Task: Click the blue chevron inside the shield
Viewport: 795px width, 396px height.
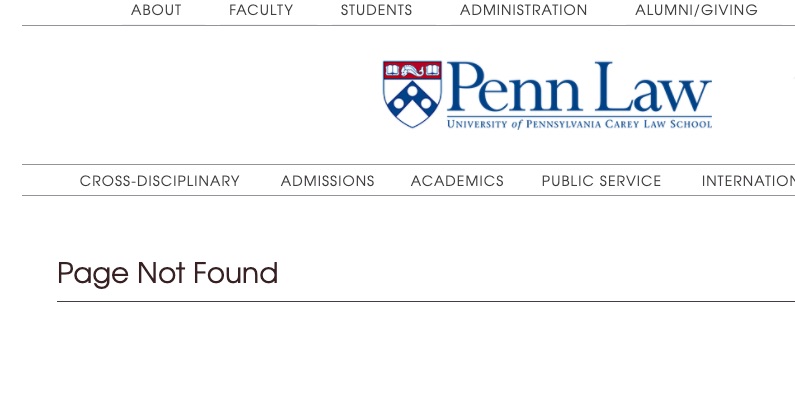Action: 412,102
